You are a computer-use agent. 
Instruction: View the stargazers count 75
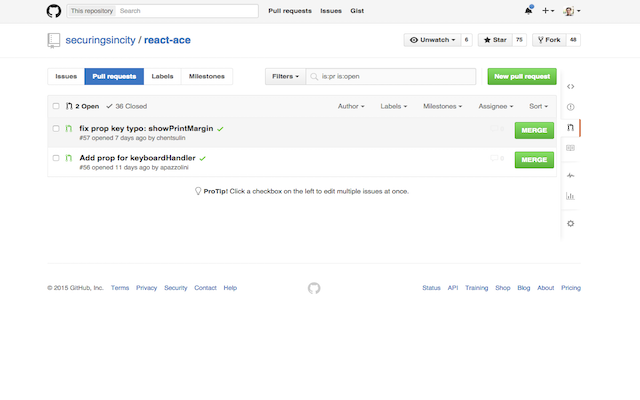[519, 40]
